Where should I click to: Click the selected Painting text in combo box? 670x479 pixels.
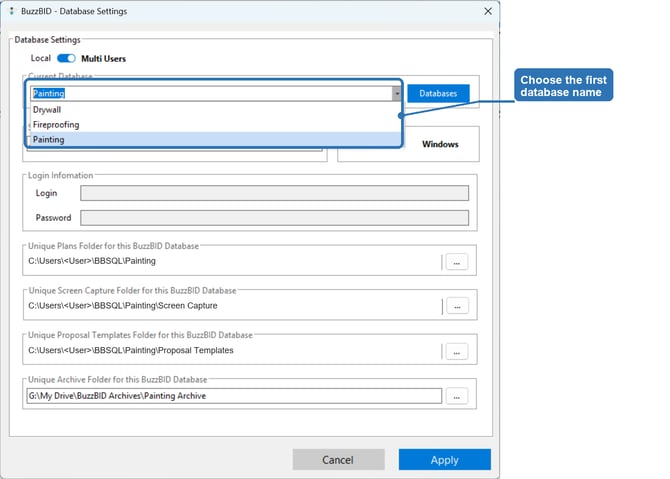click(x=49, y=93)
